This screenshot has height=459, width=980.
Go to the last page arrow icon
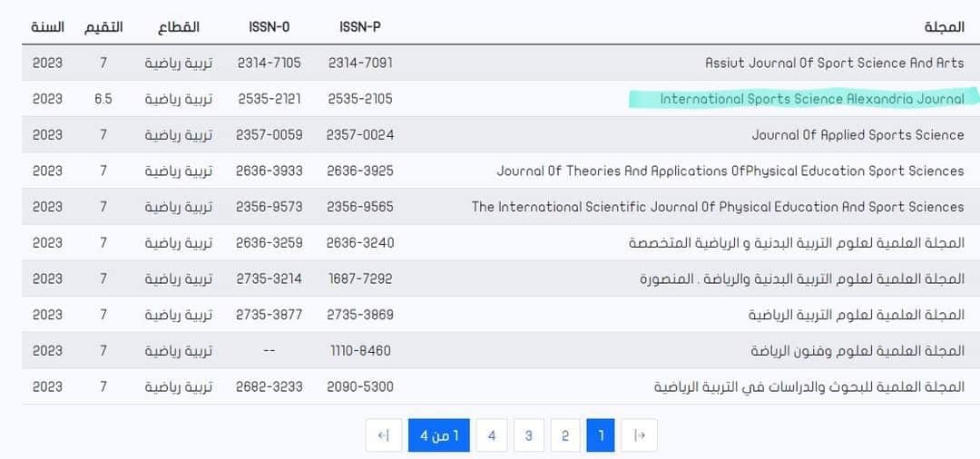pyautogui.click(x=383, y=435)
